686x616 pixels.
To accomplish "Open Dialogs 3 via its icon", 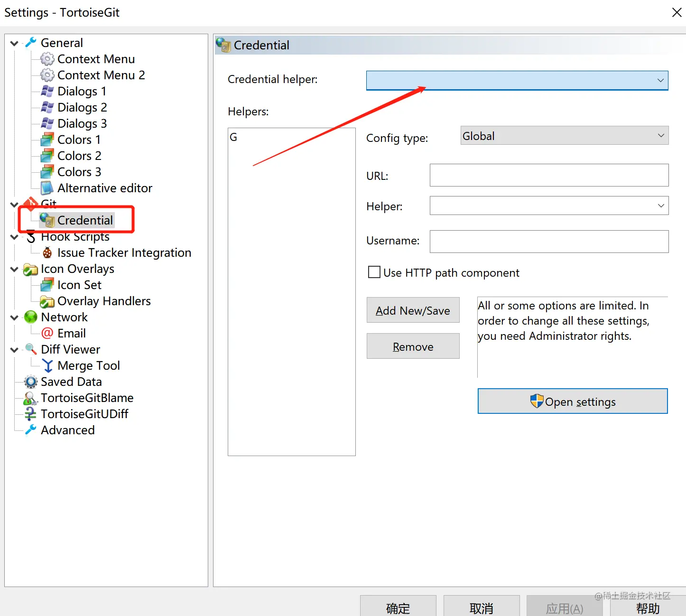I will coord(47,123).
